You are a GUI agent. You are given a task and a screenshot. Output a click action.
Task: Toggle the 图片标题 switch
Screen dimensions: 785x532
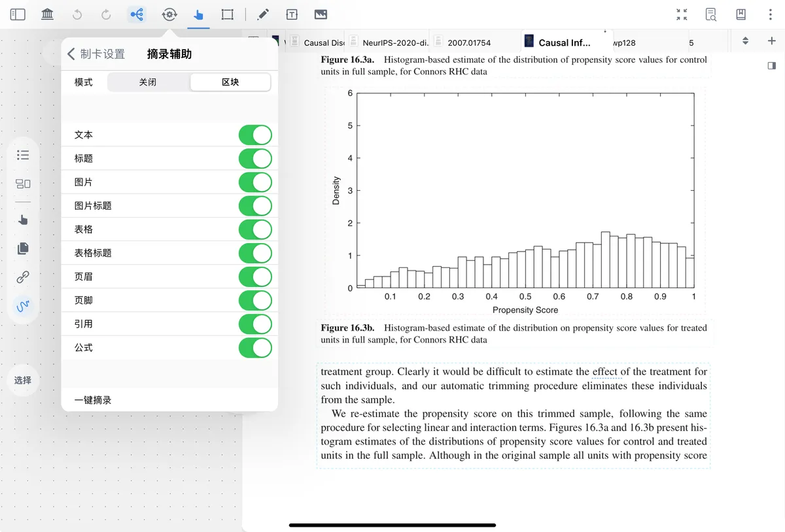coord(255,206)
